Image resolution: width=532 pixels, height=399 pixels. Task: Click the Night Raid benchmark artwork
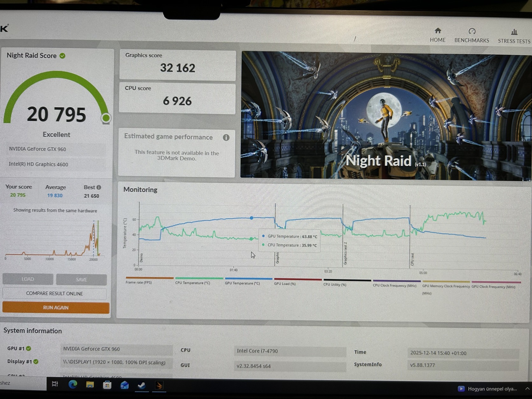pos(386,116)
